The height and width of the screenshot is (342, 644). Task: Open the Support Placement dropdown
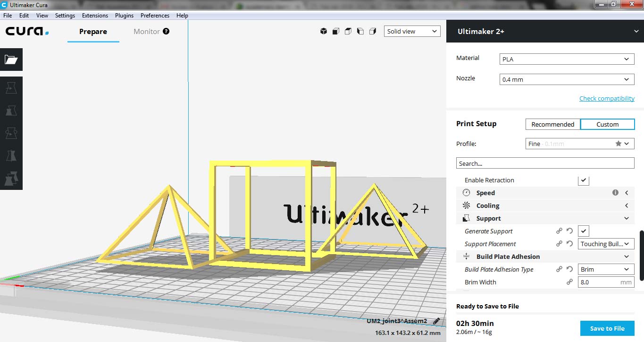[606, 244]
